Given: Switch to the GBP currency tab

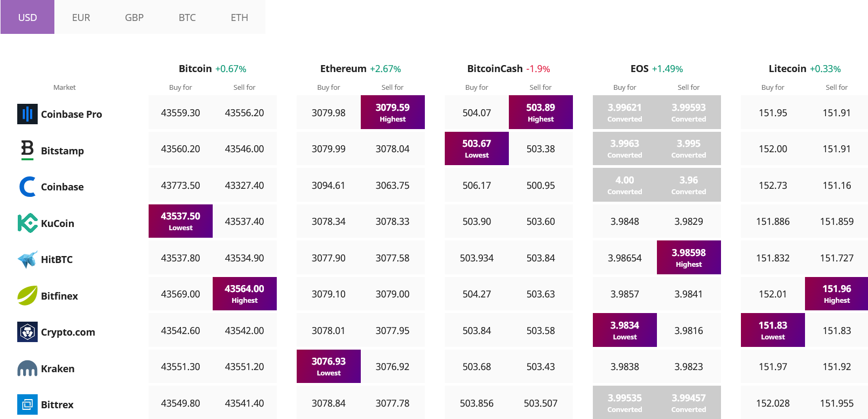Looking at the screenshot, I should click(134, 17).
